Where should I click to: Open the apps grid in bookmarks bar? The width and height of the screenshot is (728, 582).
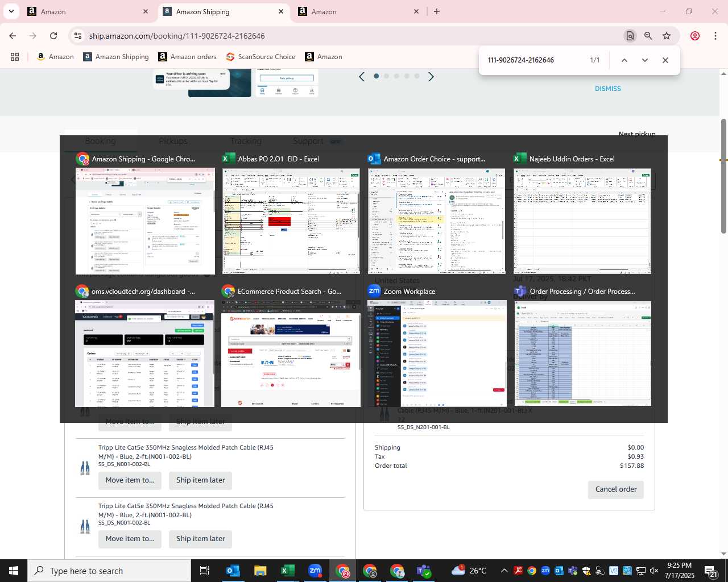pyautogui.click(x=15, y=57)
